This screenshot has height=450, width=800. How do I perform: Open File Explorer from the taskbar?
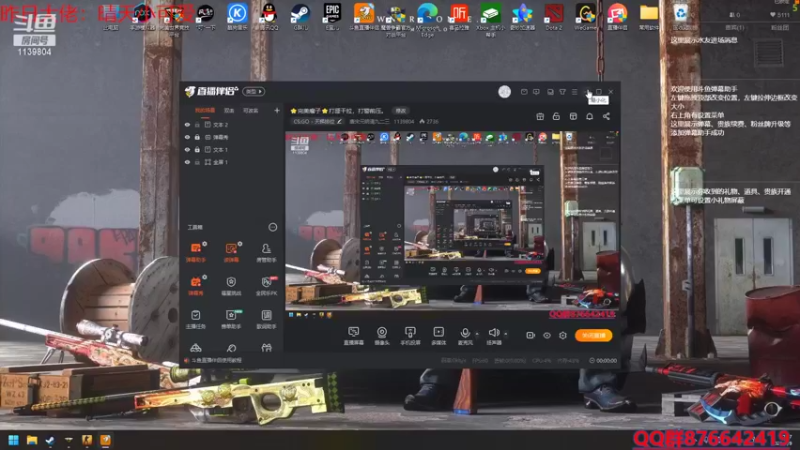(x=32, y=440)
